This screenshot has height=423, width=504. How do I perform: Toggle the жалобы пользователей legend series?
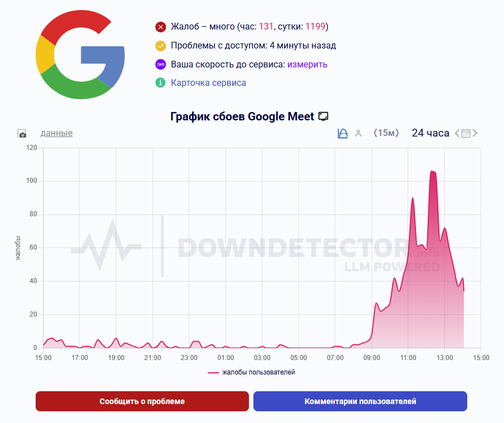[x=251, y=371]
